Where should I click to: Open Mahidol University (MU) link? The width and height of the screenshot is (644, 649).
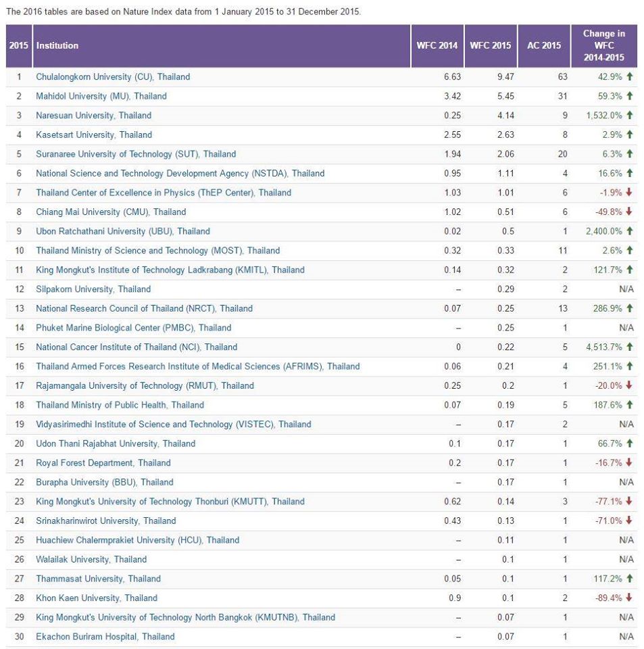click(101, 97)
